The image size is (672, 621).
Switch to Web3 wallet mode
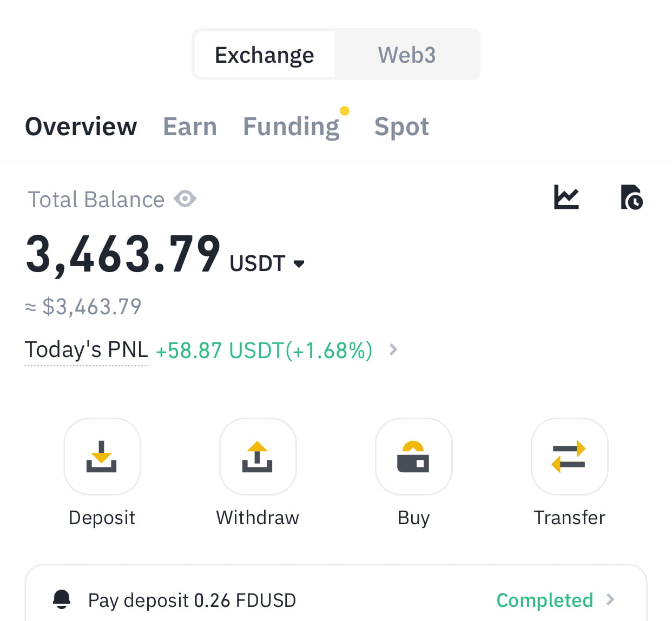pyautogui.click(x=407, y=55)
